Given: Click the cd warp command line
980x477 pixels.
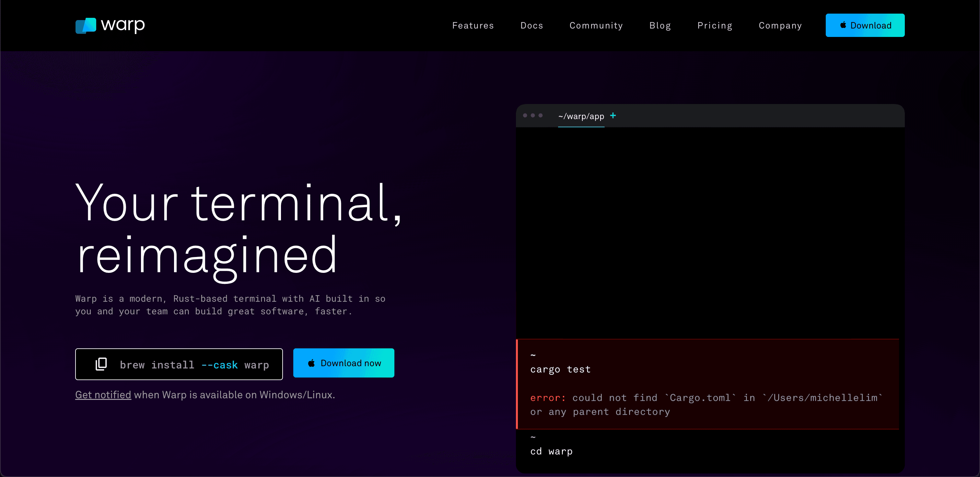Looking at the screenshot, I should [x=551, y=451].
